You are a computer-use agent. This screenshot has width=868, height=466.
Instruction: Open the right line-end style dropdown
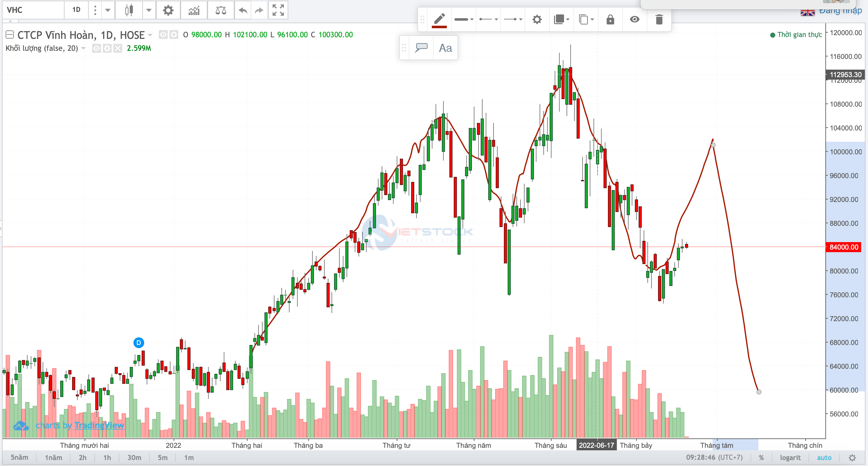click(x=513, y=19)
